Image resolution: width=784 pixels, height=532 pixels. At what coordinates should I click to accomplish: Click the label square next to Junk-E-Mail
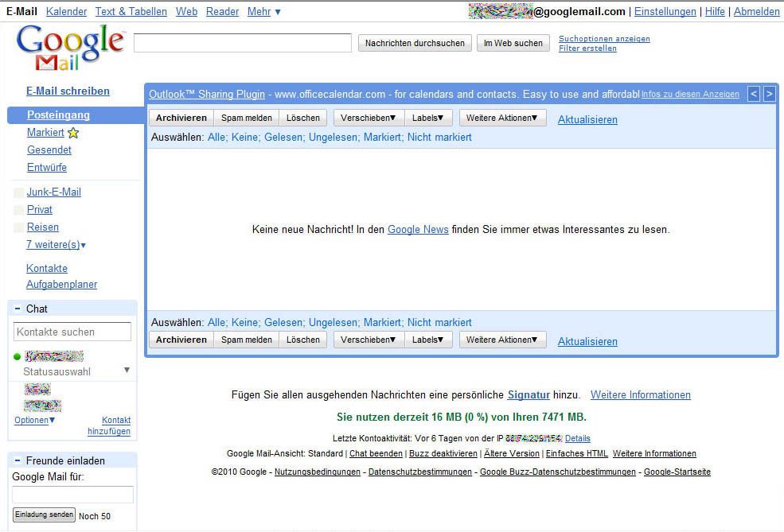coord(17,192)
